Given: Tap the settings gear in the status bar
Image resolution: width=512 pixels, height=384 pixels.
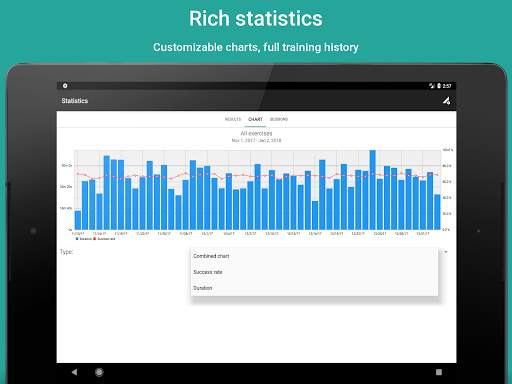Looking at the screenshot, I should pyautogui.click(x=65, y=86).
